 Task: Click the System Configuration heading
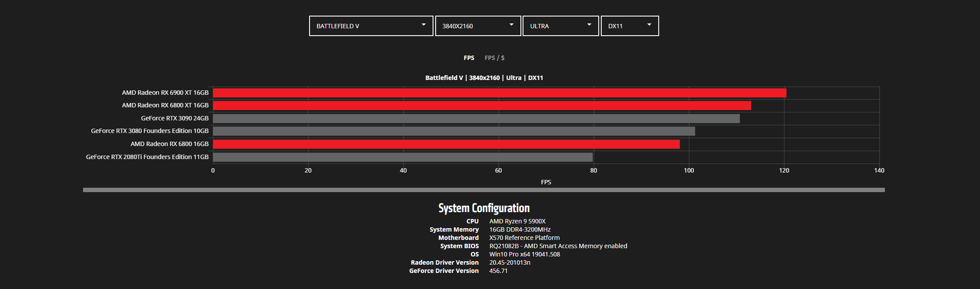tap(484, 208)
